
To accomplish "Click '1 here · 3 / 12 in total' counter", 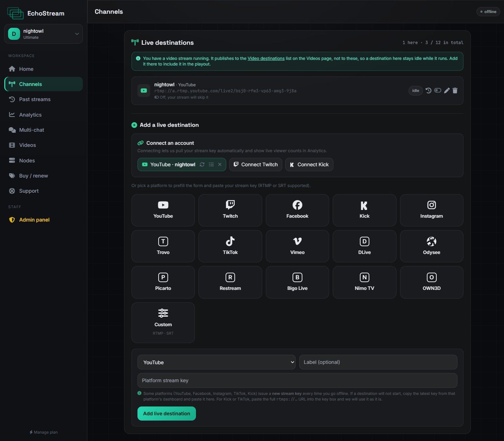I will pyautogui.click(x=433, y=43).
